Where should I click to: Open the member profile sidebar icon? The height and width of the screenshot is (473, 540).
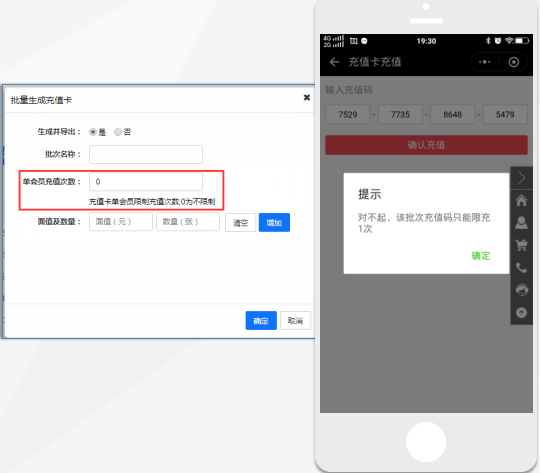tap(521, 223)
